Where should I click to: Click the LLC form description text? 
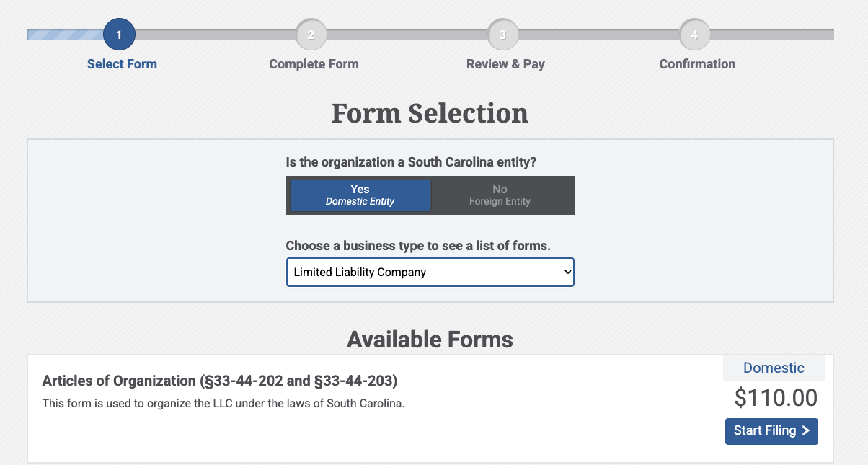223,404
